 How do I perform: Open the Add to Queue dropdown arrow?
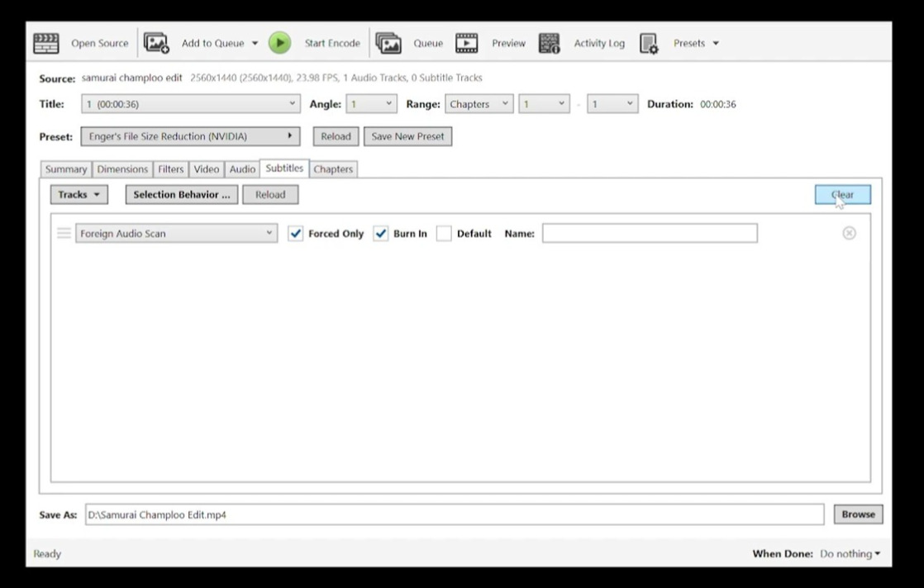(x=255, y=43)
